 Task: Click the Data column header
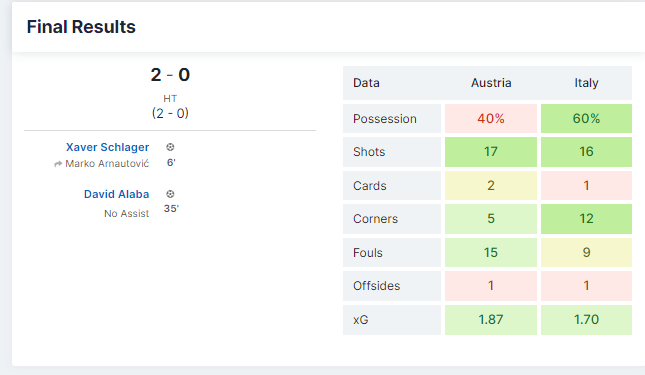366,83
